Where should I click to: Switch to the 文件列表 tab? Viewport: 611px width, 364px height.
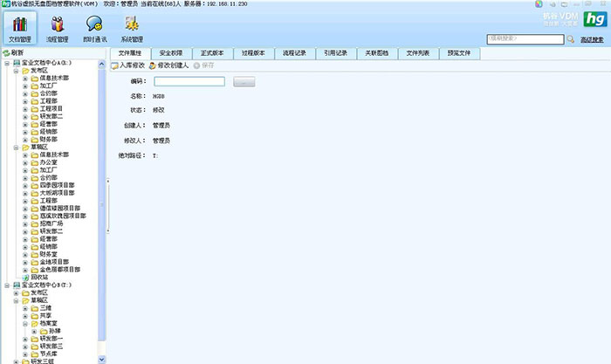418,53
